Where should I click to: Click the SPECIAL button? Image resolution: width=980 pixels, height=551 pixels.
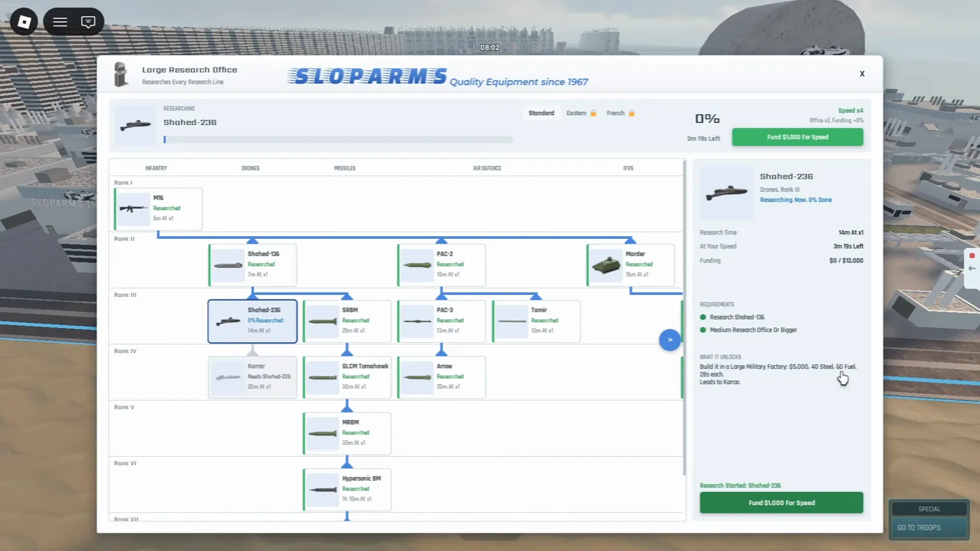929,509
